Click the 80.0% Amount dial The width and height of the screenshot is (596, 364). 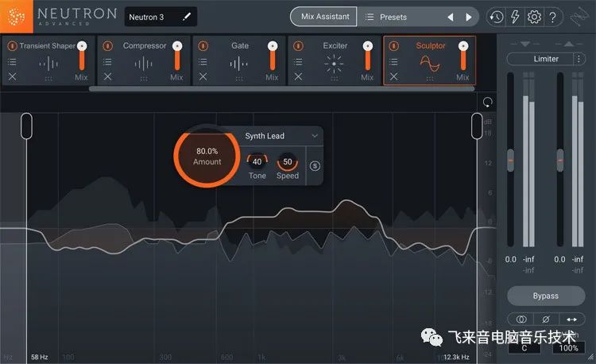[207, 156]
